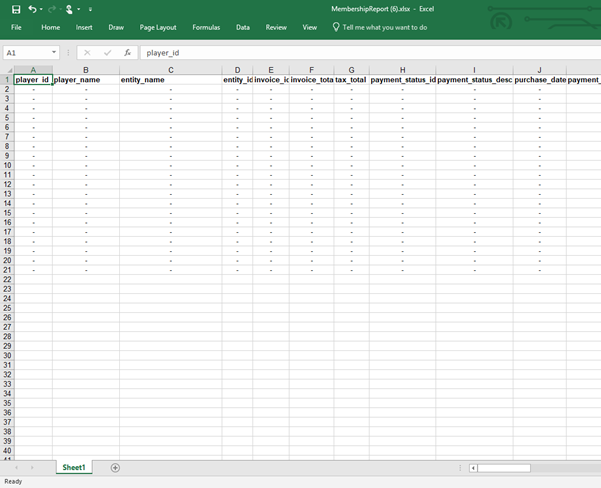The image size is (601, 488).
Task: Select the Sheet1 worksheet tab
Action: click(74, 467)
